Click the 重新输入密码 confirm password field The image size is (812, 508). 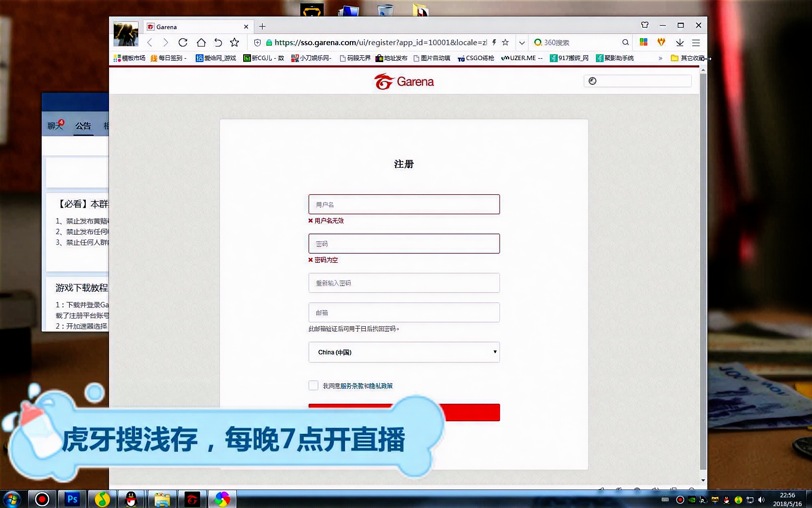point(404,283)
